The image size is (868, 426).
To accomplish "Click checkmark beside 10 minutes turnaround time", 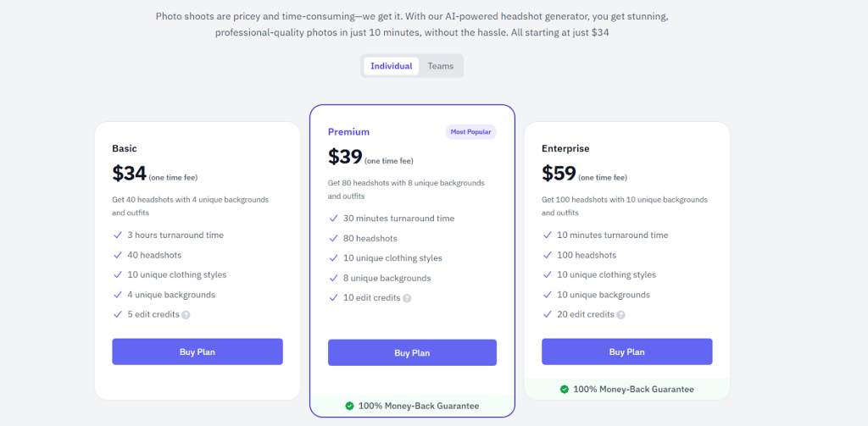I will (547, 235).
